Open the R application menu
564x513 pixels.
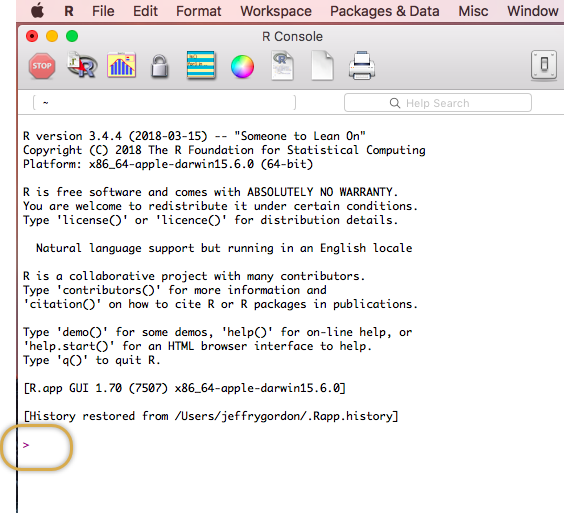coord(69,11)
